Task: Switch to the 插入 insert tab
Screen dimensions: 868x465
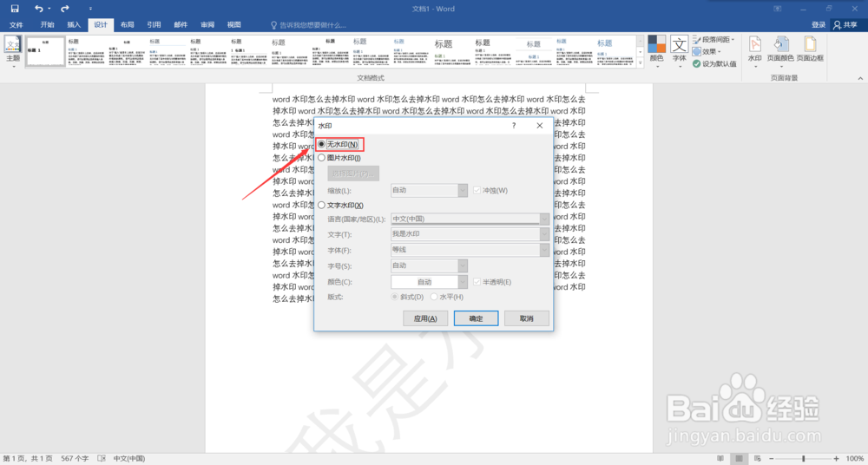Action: click(74, 25)
